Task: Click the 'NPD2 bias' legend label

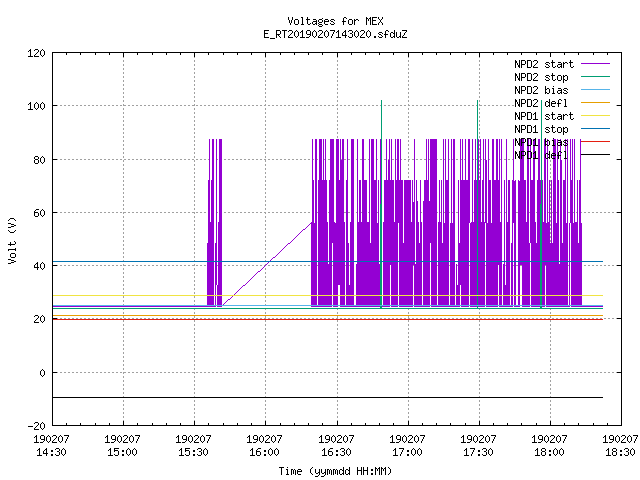Action: tap(541, 90)
